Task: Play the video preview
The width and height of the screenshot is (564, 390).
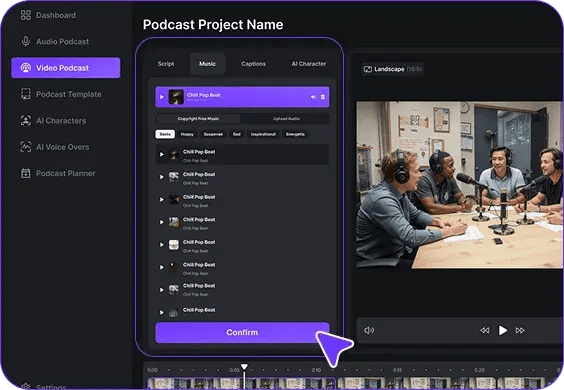Action: click(502, 330)
